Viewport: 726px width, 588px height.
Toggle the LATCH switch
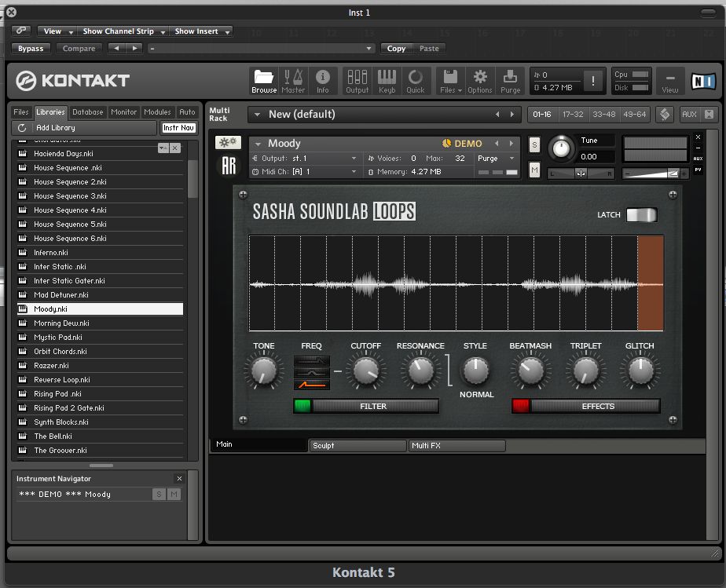(x=641, y=214)
